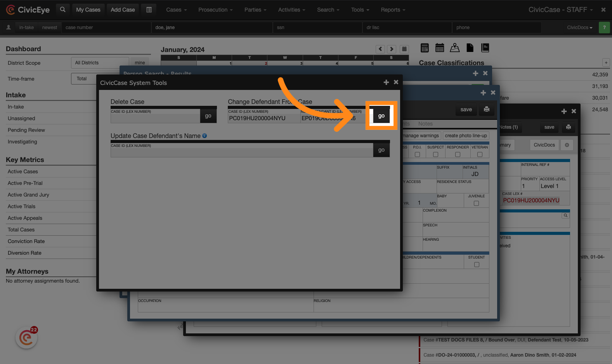Go to next calendar month

[392, 49]
